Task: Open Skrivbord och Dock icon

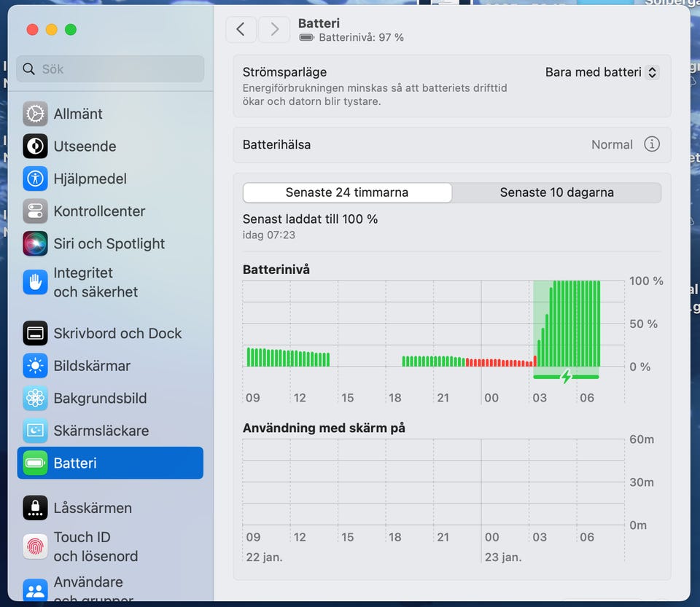Action: click(x=35, y=333)
